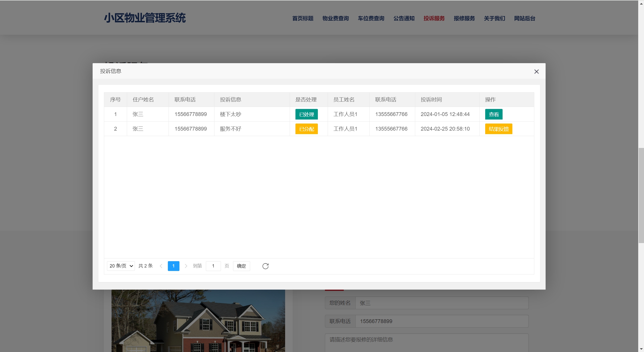Open the 20 条/页 page size dropdown
The image size is (644, 352).
pyautogui.click(x=121, y=266)
